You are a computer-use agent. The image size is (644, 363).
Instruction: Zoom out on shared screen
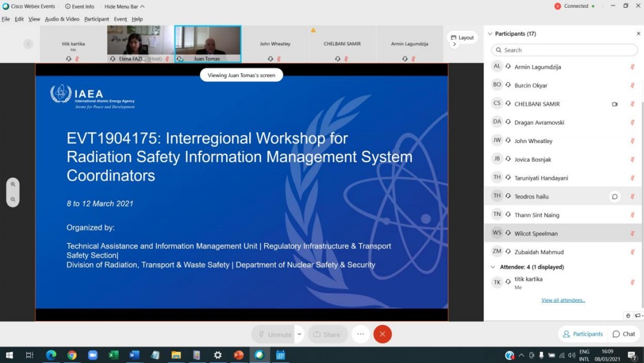point(13,200)
